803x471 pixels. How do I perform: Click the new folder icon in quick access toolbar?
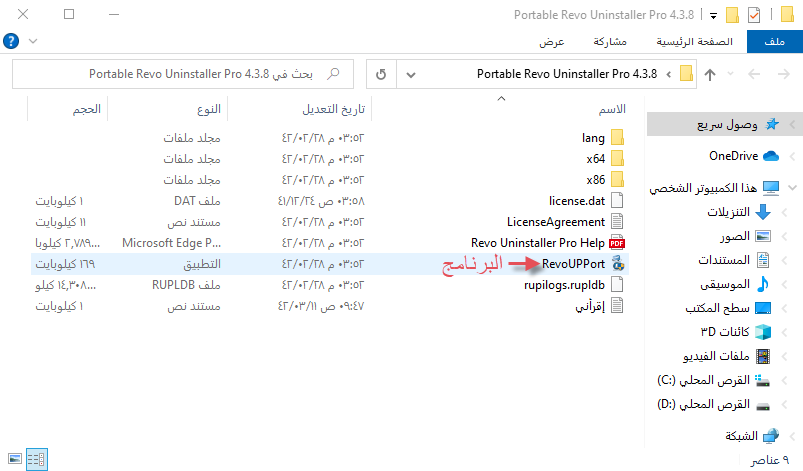732,15
